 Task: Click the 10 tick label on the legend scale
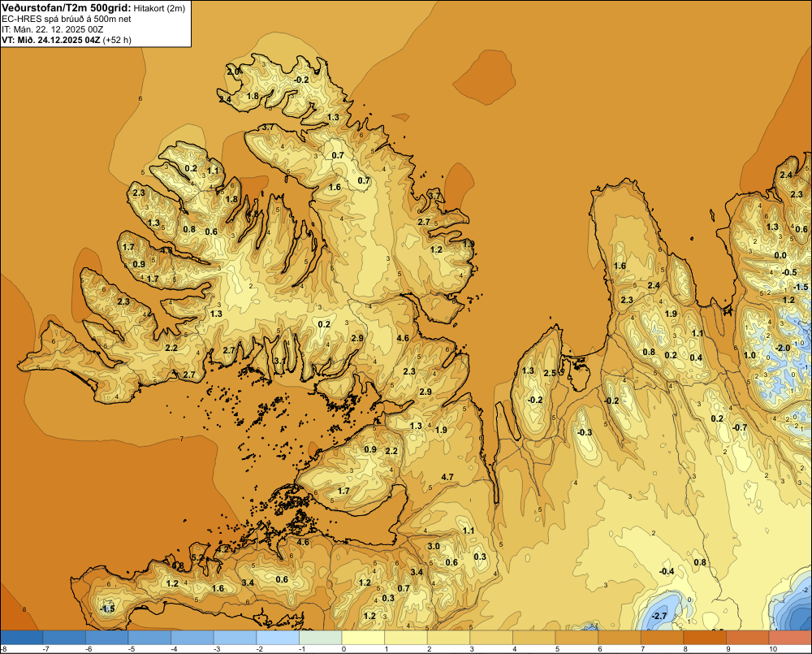(773, 649)
